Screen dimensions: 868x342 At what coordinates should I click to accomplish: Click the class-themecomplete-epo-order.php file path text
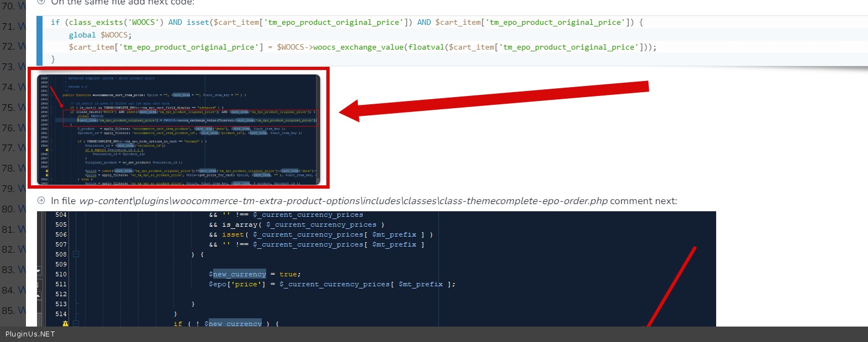tap(343, 201)
